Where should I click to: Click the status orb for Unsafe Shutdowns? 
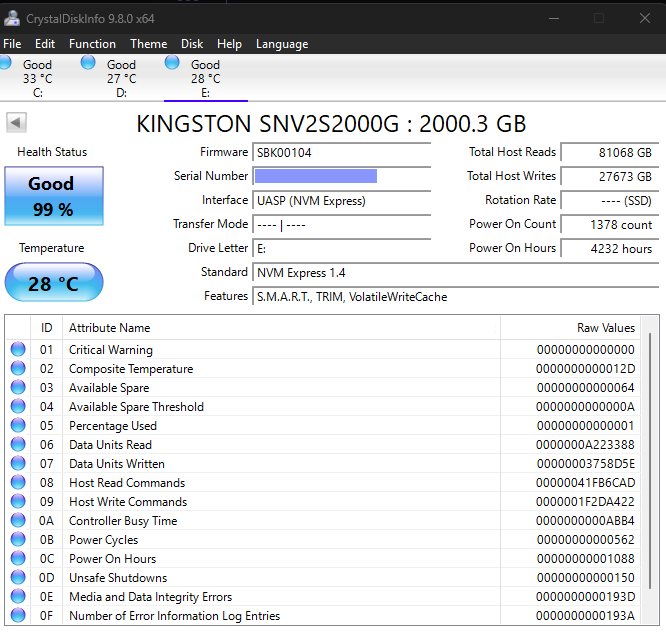click(18, 577)
